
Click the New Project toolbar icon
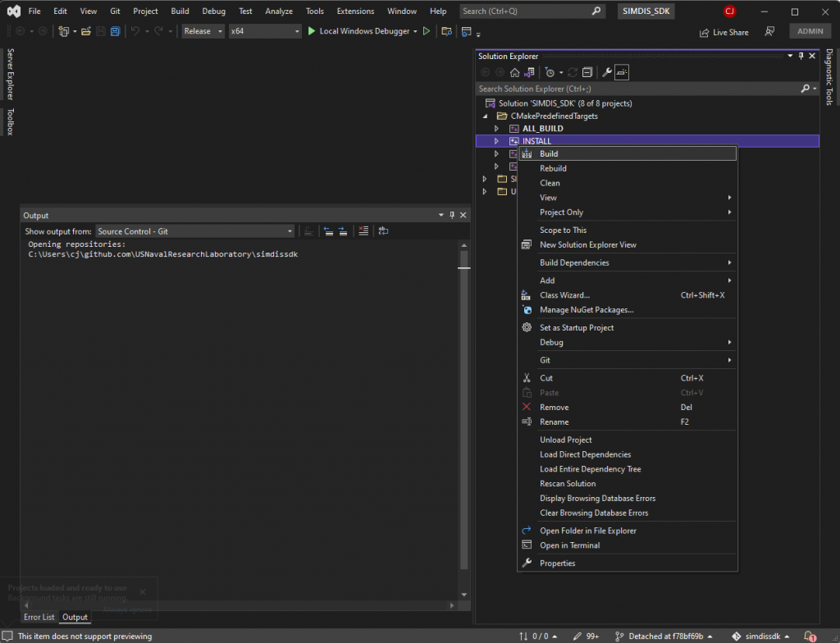click(x=64, y=31)
